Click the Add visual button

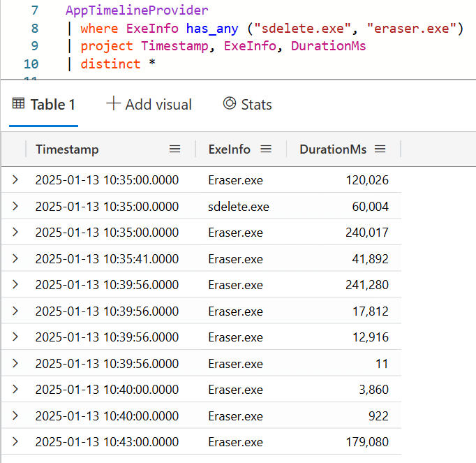coord(149,105)
